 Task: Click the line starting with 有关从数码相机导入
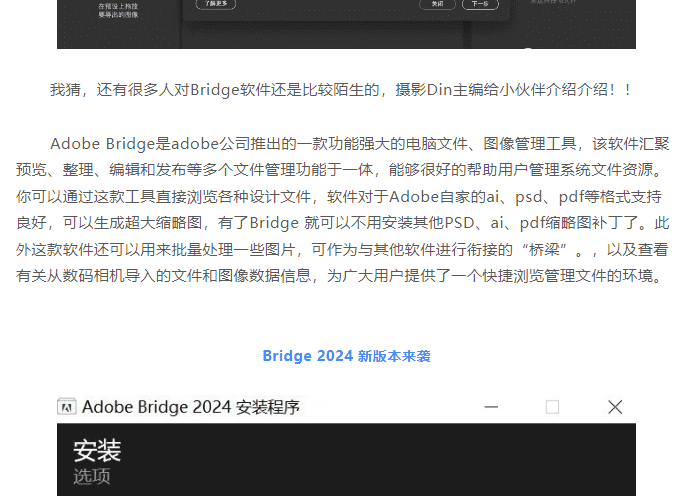pos(340,275)
